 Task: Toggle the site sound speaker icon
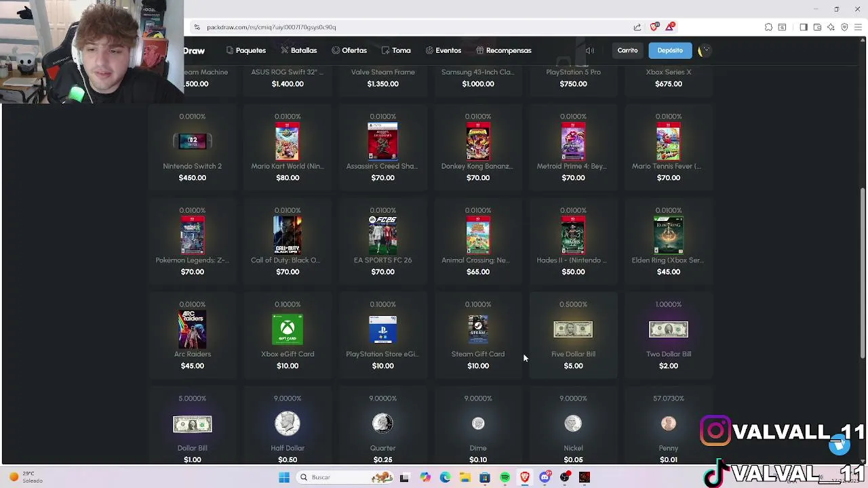590,50
